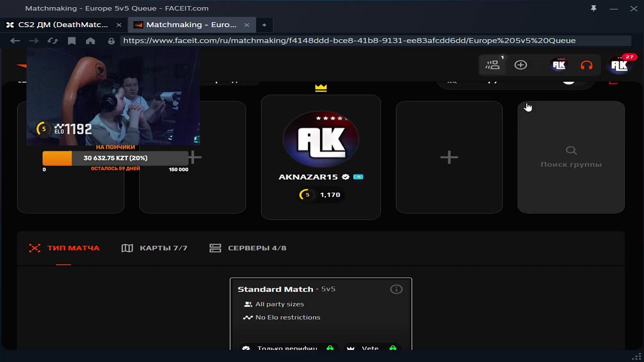Viewport: 644px width, 362px height.
Task: Click the green lock on Только верифиц filter
Action: click(330, 348)
